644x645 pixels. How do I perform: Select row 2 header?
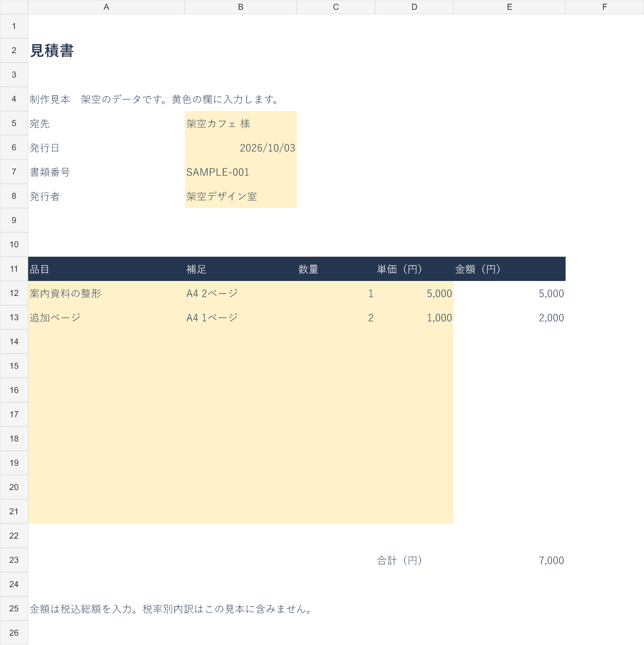coord(14,50)
